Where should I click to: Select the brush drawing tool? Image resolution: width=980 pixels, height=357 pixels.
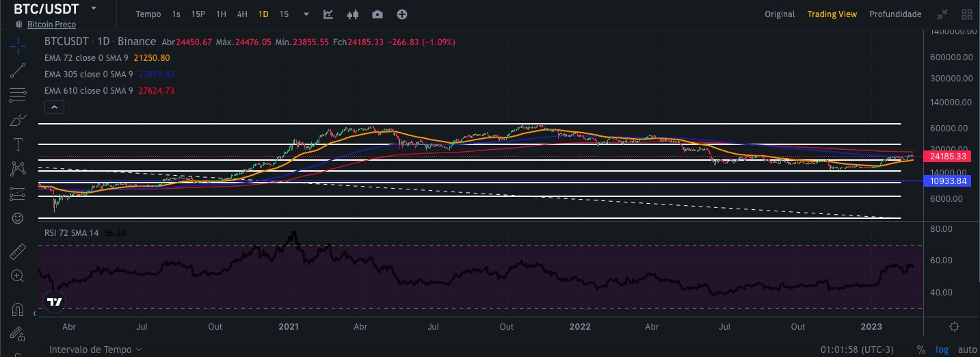(18, 120)
